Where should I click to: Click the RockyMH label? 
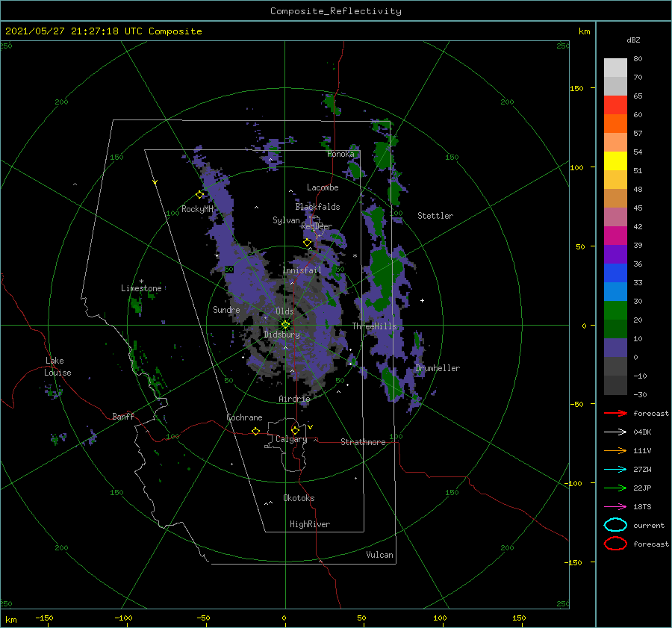(x=197, y=209)
